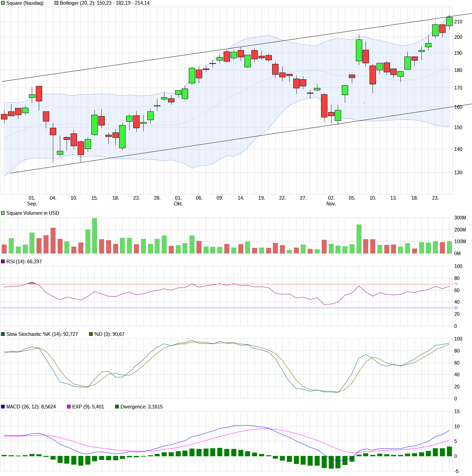Click the 02. Nov. date axis label
The image size is (472, 476).
331,201
